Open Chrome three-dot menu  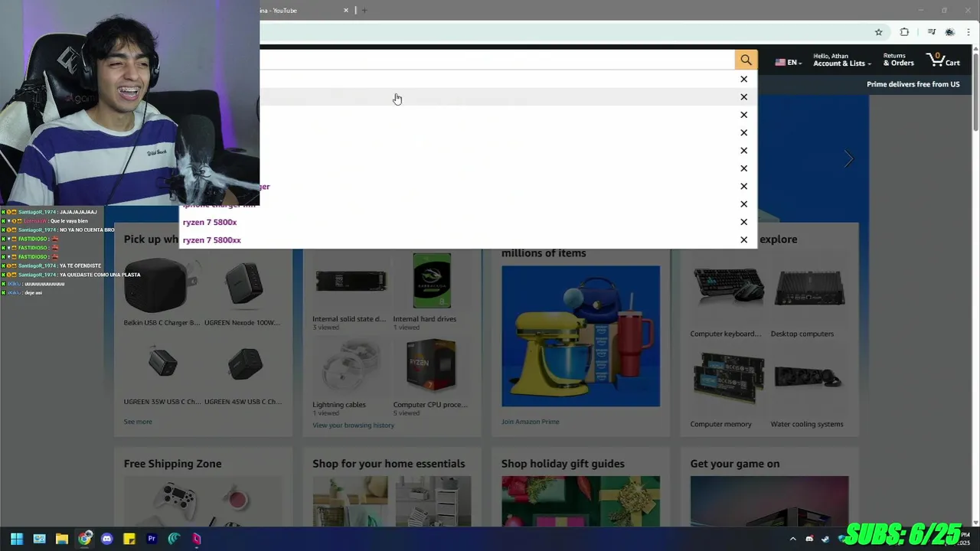coord(969,32)
